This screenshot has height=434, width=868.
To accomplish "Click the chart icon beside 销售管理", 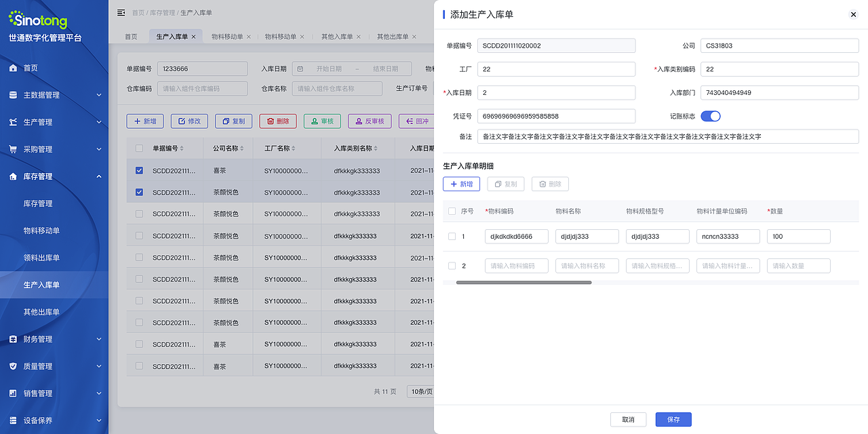I will pyautogui.click(x=13, y=393).
